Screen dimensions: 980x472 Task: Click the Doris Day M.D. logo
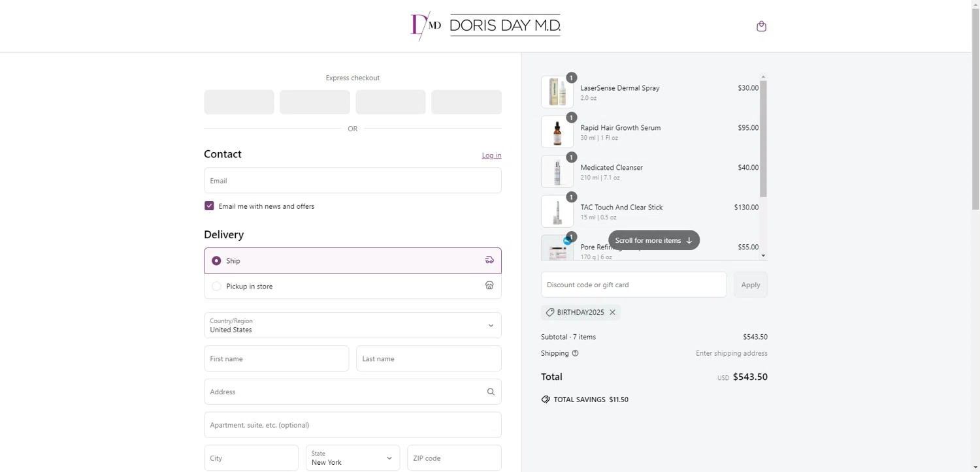485,26
